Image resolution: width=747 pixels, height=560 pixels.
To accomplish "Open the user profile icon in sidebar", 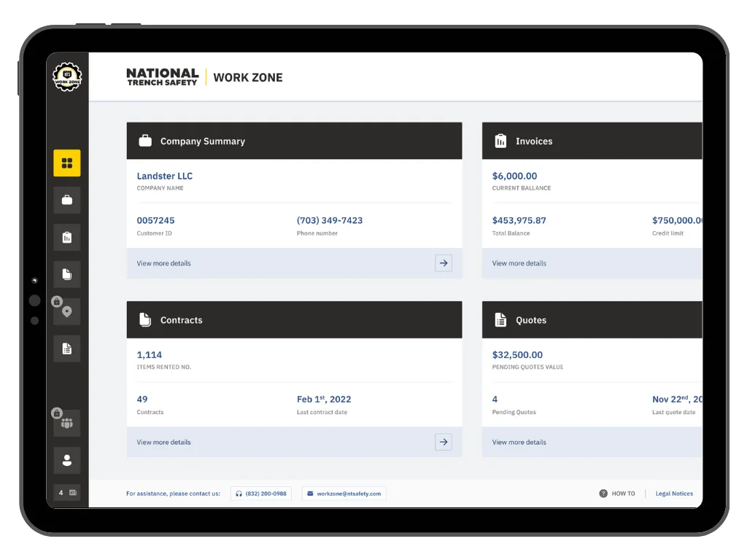I will (67, 460).
